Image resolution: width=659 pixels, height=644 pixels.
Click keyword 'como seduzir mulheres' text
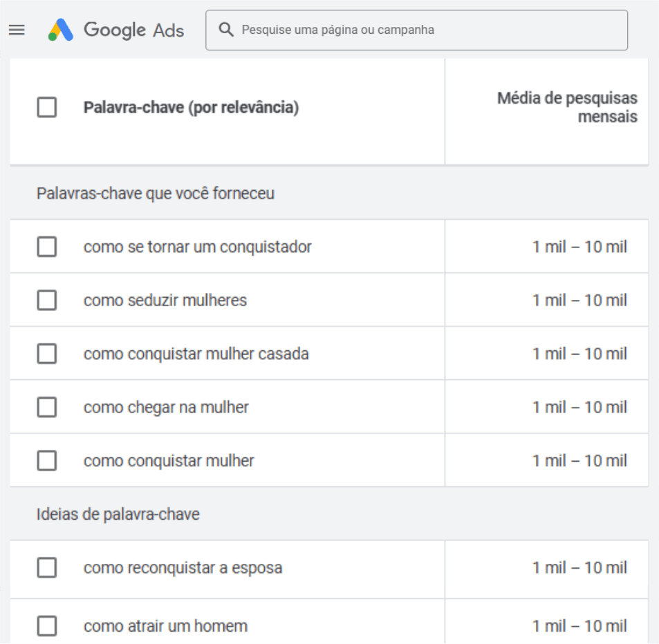(165, 301)
